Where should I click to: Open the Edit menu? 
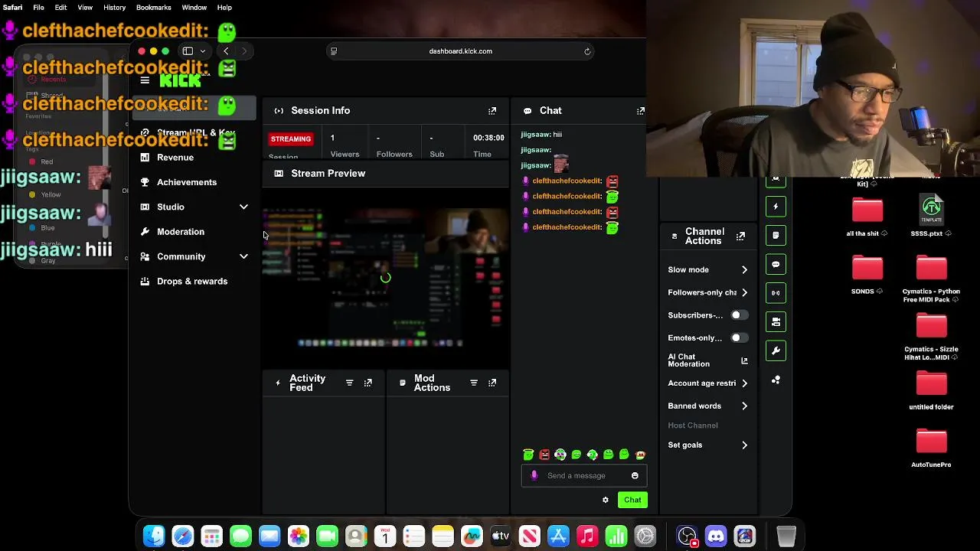[x=60, y=8]
